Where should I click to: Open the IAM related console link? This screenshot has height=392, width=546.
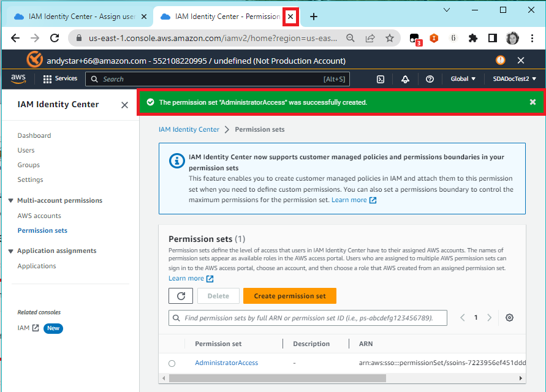pyautogui.click(x=28, y=328)
